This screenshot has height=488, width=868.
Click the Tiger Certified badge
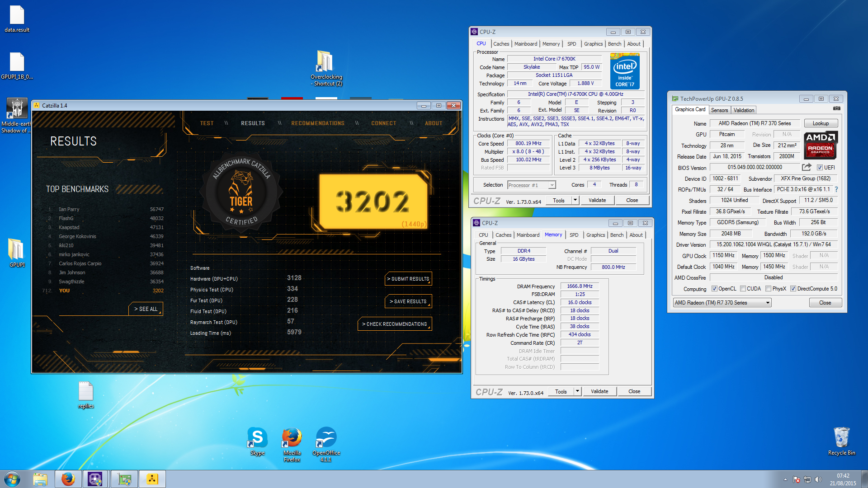(241, 193)
